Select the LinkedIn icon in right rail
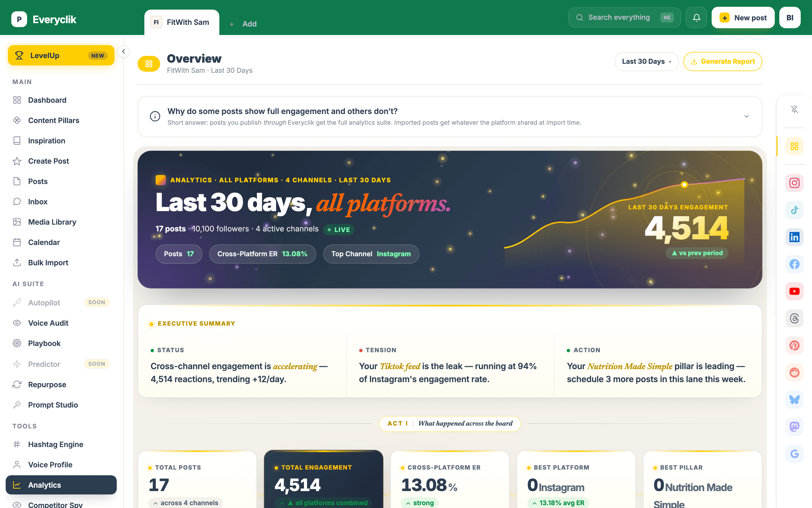812x508 pixels. [x=794, y=237]
